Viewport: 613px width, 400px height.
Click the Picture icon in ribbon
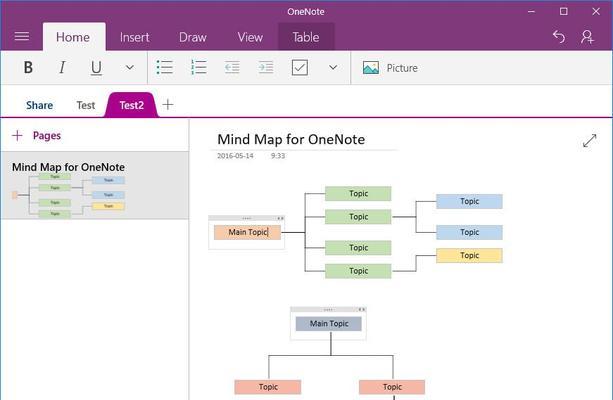pos(371,68)
